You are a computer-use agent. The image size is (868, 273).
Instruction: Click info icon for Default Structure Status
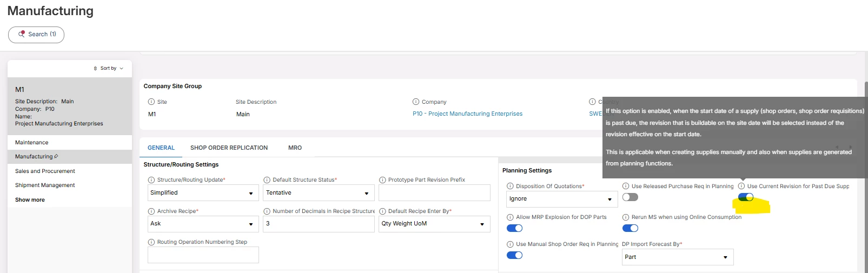tap(267, 180)
